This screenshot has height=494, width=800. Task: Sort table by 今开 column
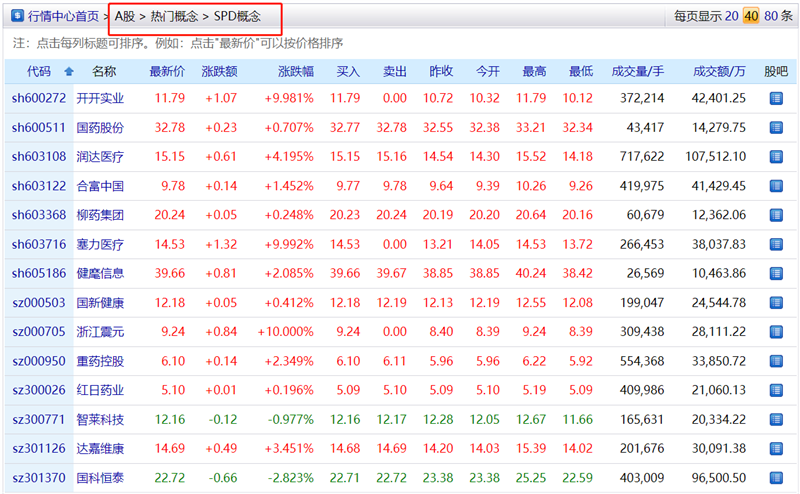(x=488, y=71)
